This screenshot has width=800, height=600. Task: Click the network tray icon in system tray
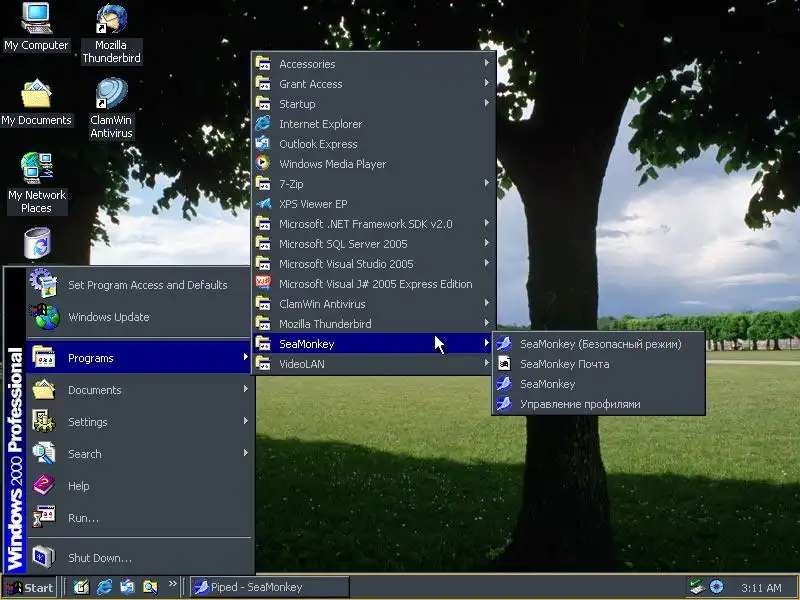coord(696,587)
